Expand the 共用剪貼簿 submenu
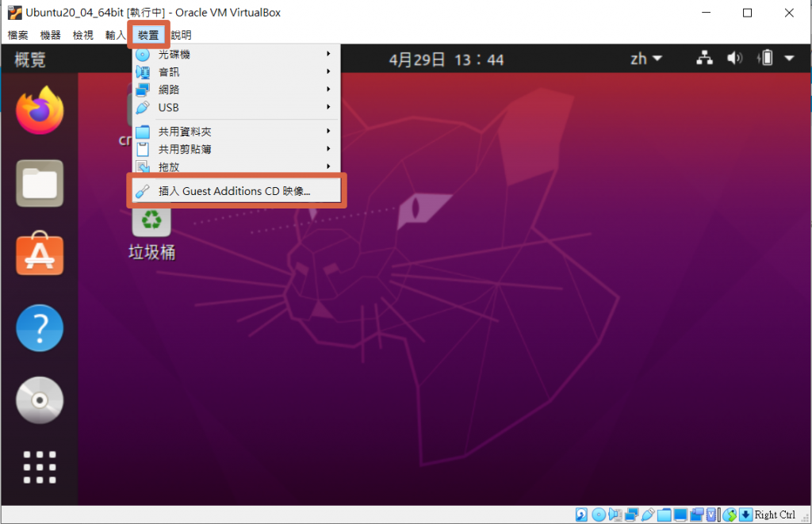Image resolution: width=812 pixels, height=524 pixels. (236, 149)
